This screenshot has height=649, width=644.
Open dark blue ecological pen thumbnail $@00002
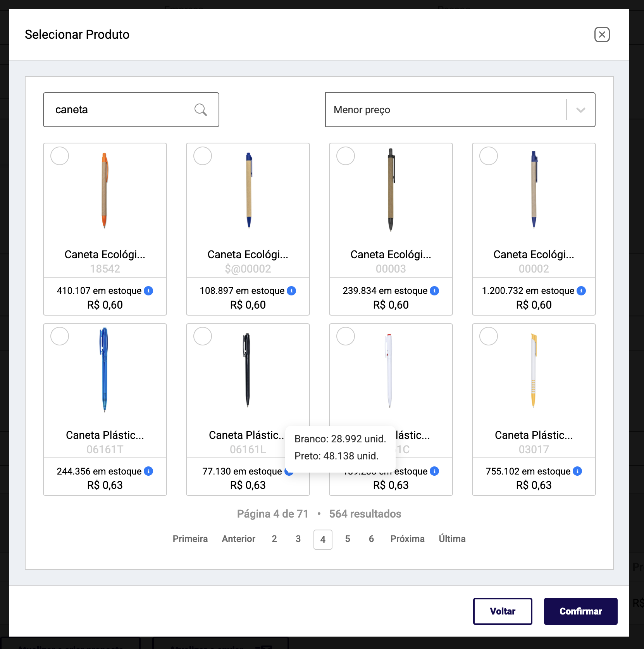249,190
